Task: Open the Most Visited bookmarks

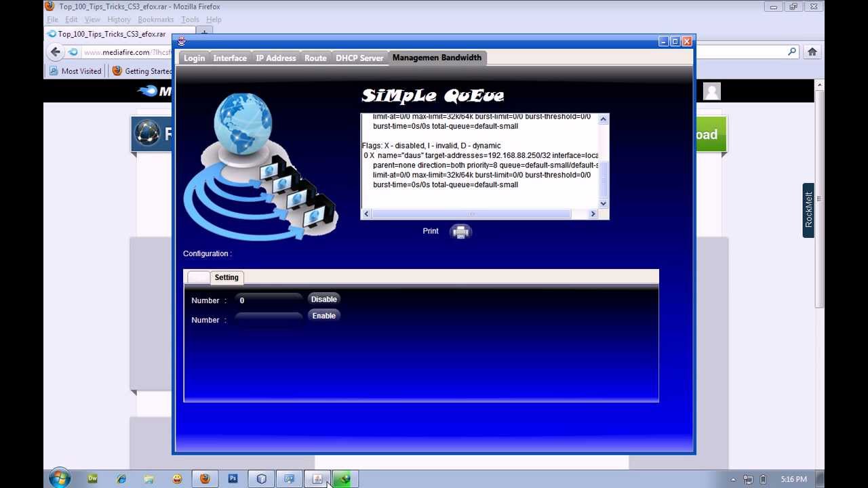Action: [x=75, y=70]
